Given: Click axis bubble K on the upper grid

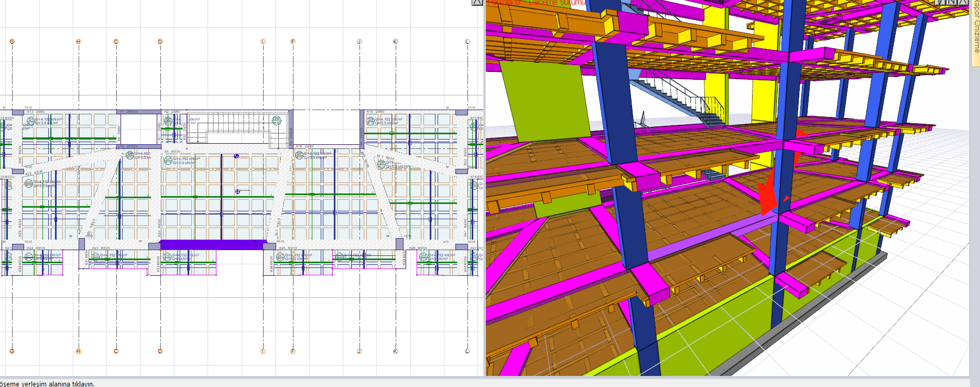Looking at the screenshot, I should 396,41.
